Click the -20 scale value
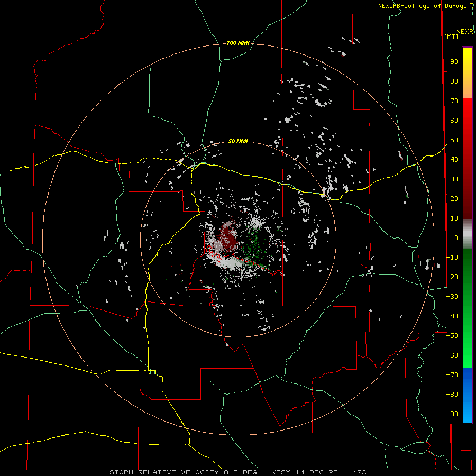The width and height of the screenshot is (476, 476). pos(452,277)
